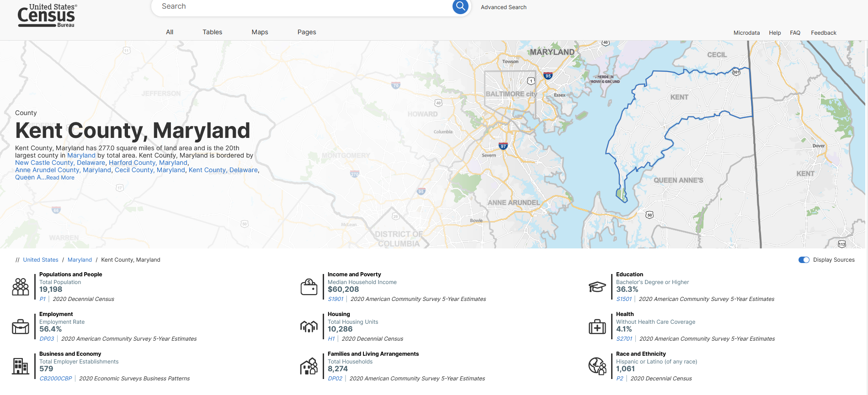The height and width of the screenshot is (395, 868).
Task: Click the blue search magnifier button
Action: [460, 6]
